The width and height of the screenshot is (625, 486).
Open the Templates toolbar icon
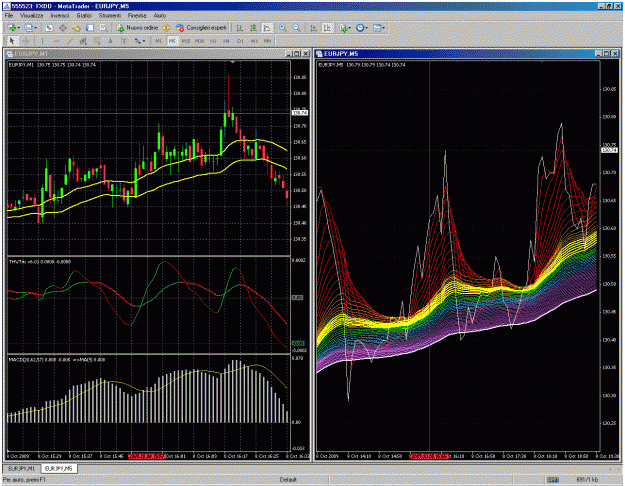(377, 28)
